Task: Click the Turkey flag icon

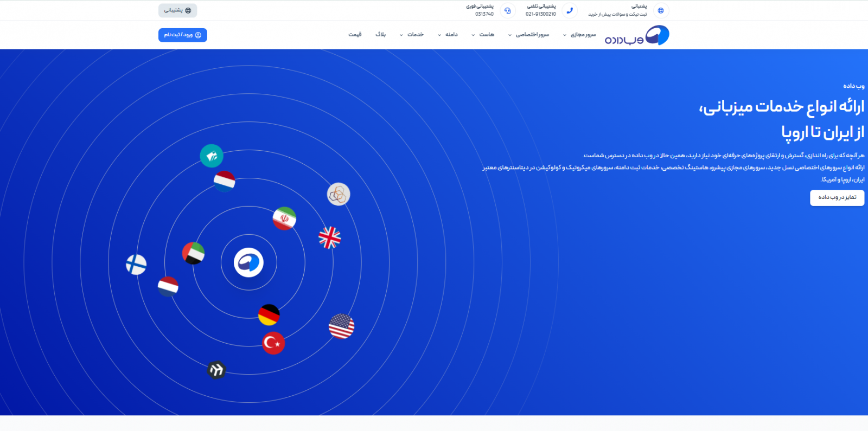Action: (x=273, y=343)
